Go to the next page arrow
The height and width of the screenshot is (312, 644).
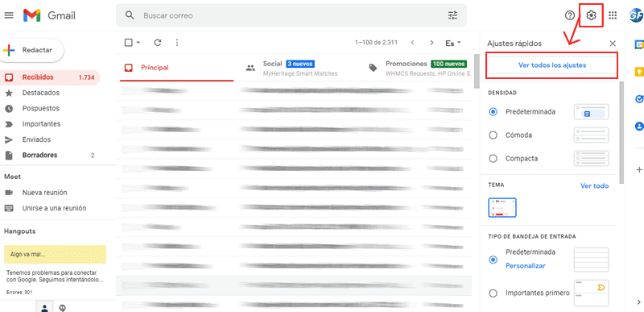(431, 43)
